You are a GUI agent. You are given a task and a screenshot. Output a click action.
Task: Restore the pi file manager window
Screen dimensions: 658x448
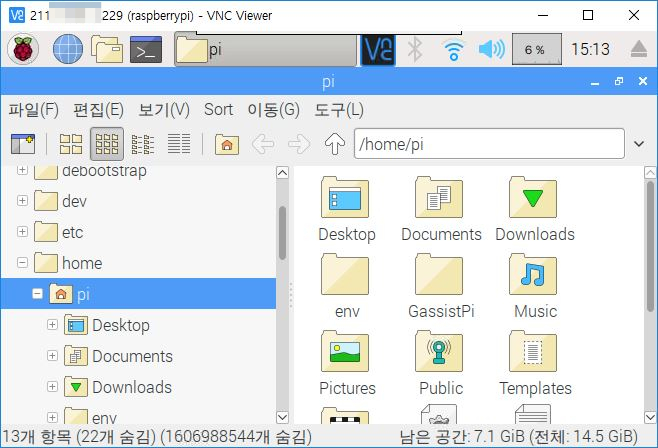tap(619, 81)
